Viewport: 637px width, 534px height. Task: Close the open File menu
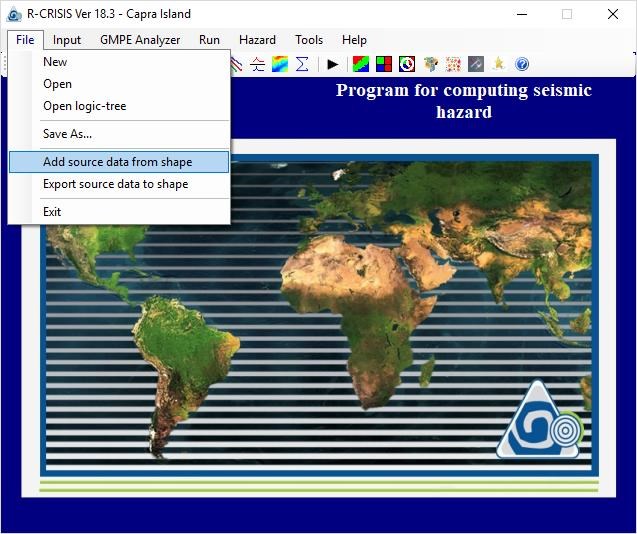[25, 40]
